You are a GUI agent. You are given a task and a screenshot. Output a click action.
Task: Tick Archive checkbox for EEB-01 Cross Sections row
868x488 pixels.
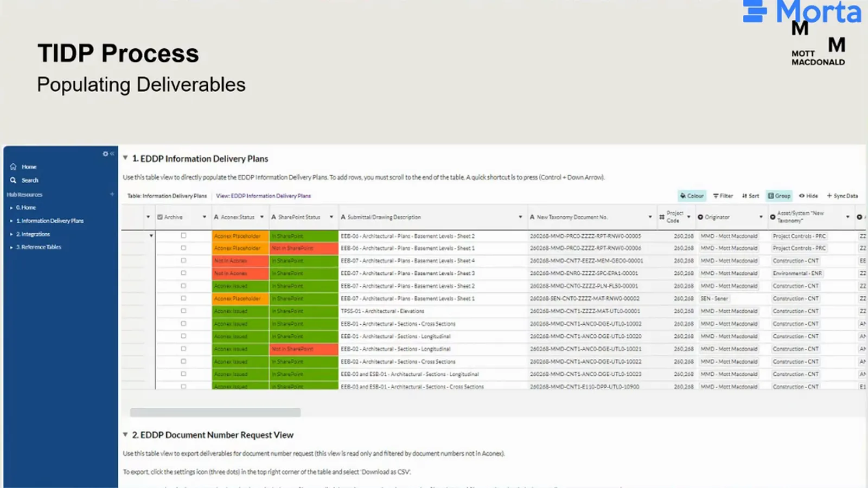[183, 324]
